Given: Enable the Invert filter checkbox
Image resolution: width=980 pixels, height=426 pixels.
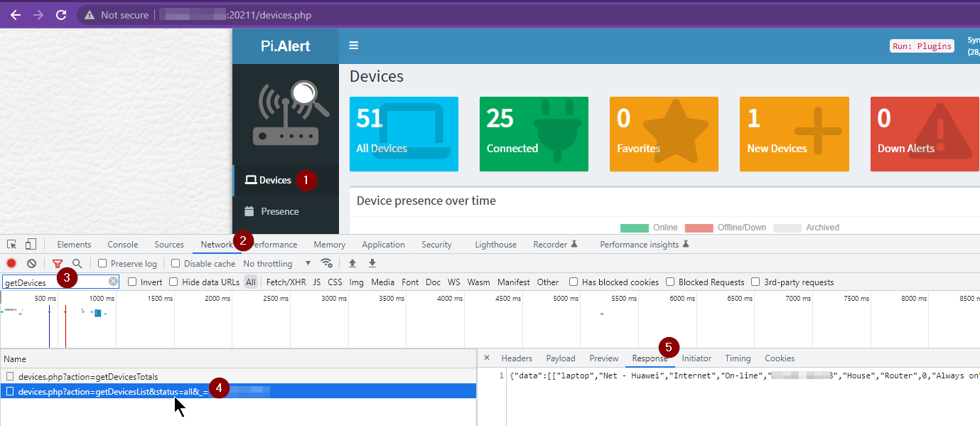Looking at the screenshot, I should coord(131,282).
